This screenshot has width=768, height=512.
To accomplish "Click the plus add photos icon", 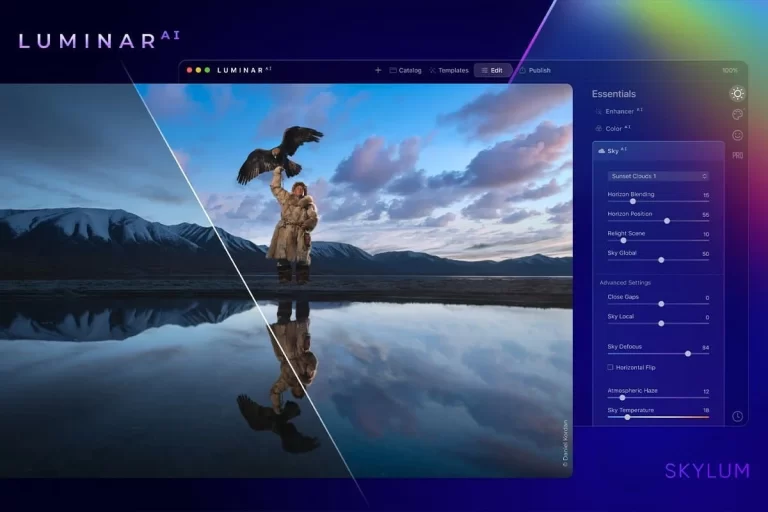I will point(378,71).
